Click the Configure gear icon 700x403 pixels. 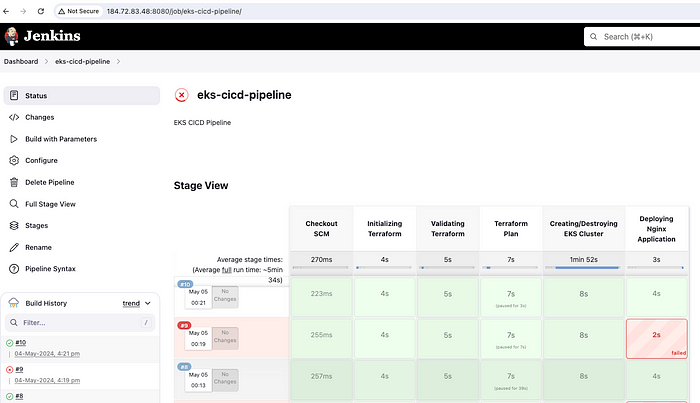tap(14, 160)
